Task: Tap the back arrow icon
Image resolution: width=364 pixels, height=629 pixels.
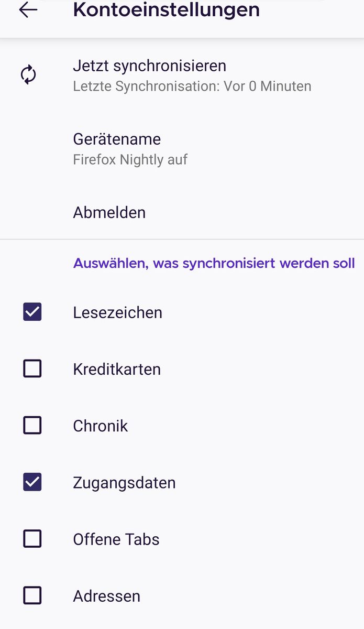Action: (x=28, y=10)
